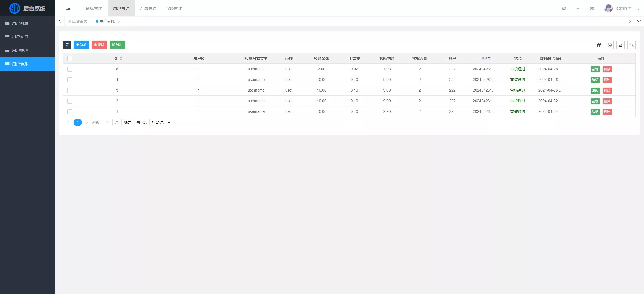644x294 pixels.
Task: Open the 15 条/页 page size dropdown
Action: [160, 122]
